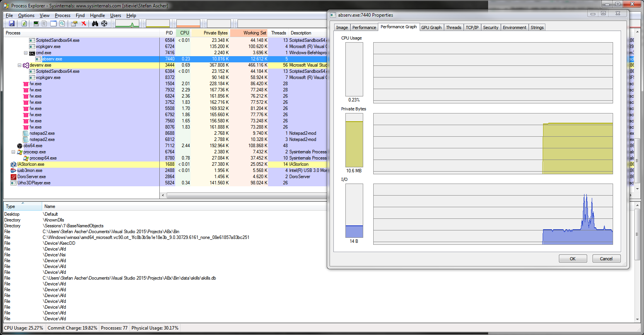
Task: Open the System Information toolbar icon
Action: pyautogui.click(x=36, y=24)
